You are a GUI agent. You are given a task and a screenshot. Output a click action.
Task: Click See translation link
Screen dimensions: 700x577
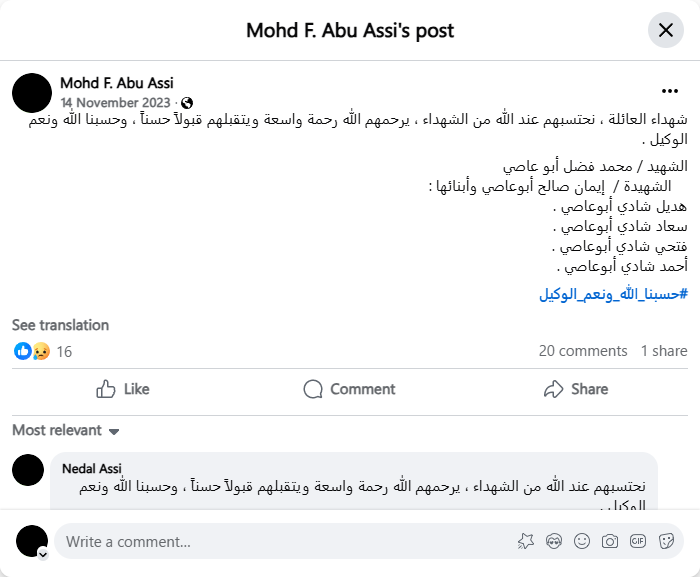click(60, 325)
